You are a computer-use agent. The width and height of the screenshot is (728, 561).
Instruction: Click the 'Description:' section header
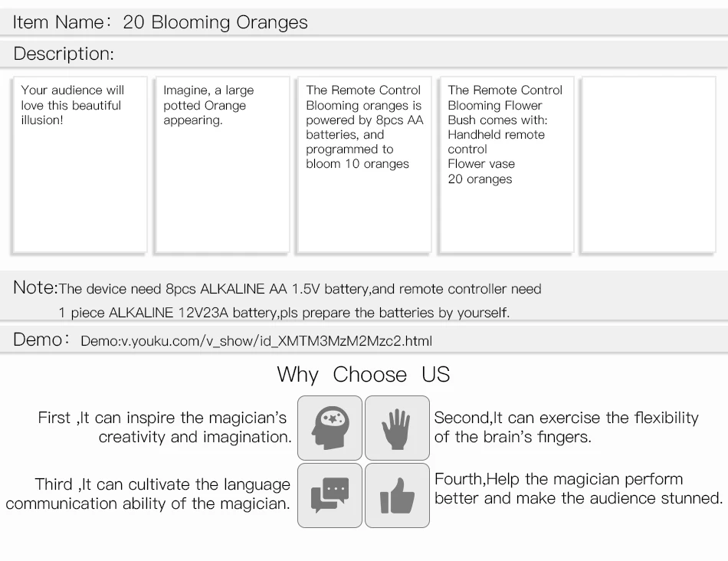click(x=64, y=54)
